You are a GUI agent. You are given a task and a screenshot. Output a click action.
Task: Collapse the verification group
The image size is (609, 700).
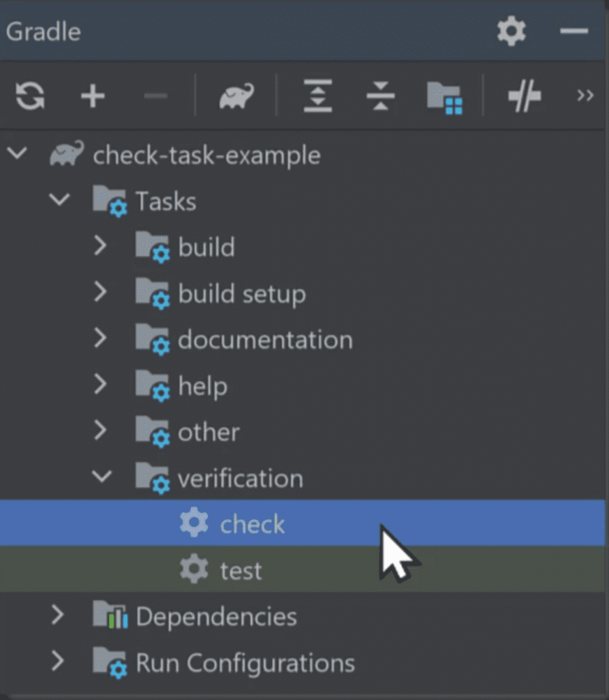101,476
